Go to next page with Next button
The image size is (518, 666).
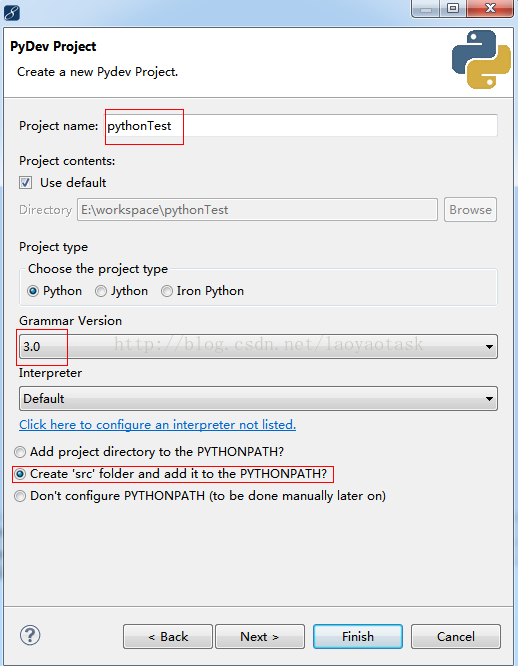click(260, 636)
